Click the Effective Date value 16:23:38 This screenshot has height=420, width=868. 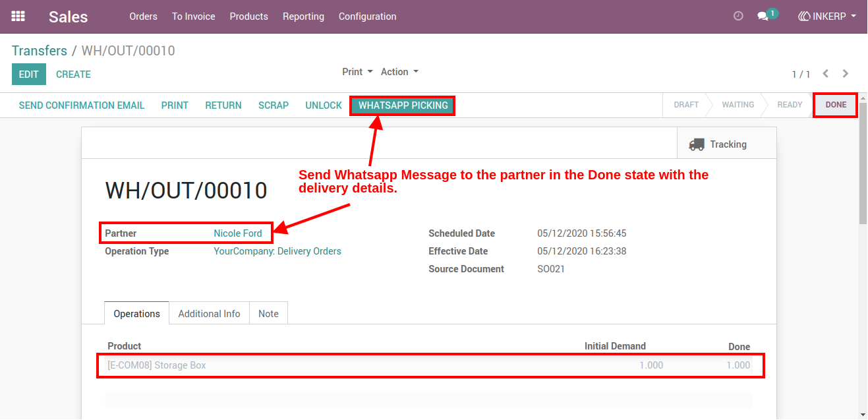(583, 251)
